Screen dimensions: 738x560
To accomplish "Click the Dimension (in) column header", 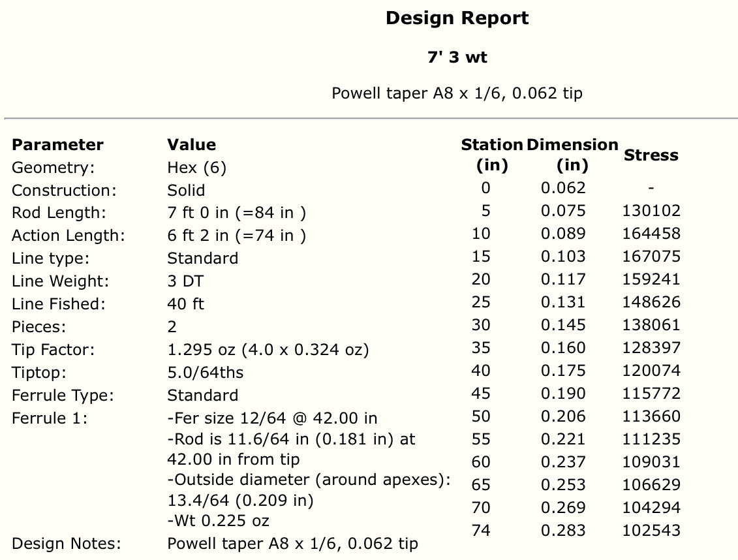I will [x=572, y=155].
